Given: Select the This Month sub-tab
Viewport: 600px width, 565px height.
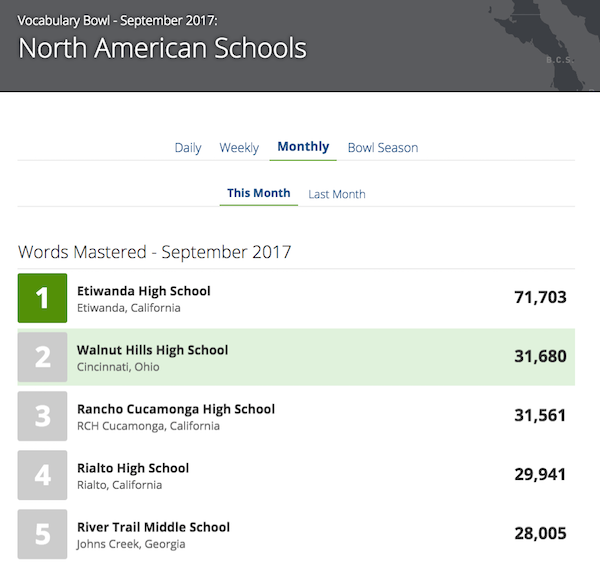Looking at the screenshot, I should click(x=258, y=194).
